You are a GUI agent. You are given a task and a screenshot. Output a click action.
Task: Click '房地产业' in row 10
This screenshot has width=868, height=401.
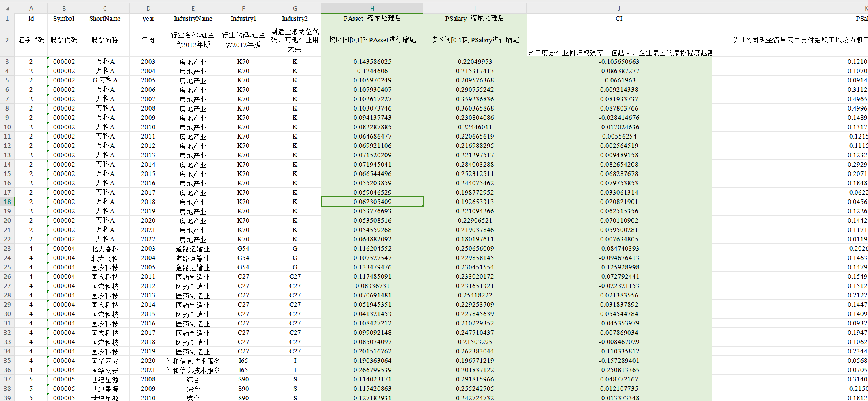pyautogui.click(x=193, y=127)
